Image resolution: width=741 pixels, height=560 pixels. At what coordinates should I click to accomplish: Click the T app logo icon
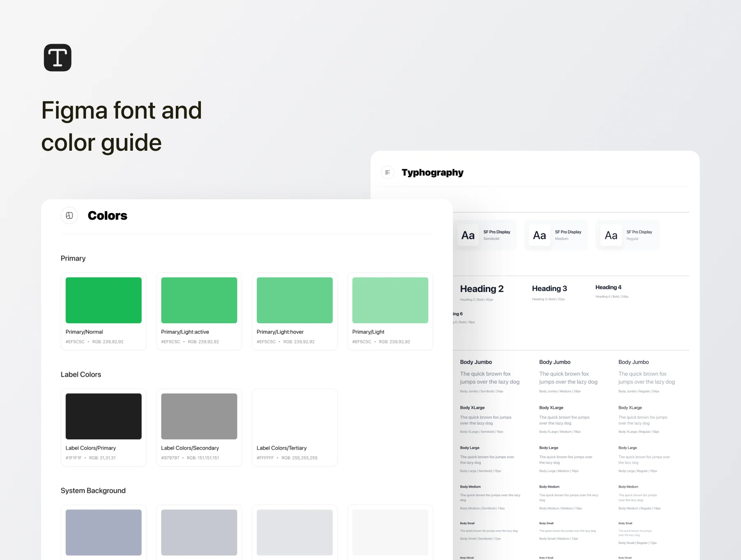coord(57,57)
